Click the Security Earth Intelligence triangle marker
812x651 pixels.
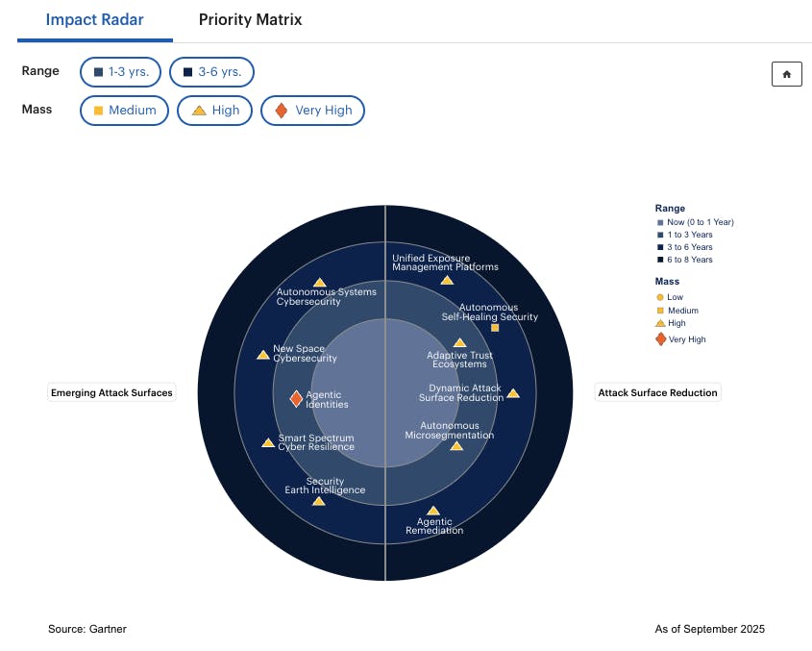[319, 501]
